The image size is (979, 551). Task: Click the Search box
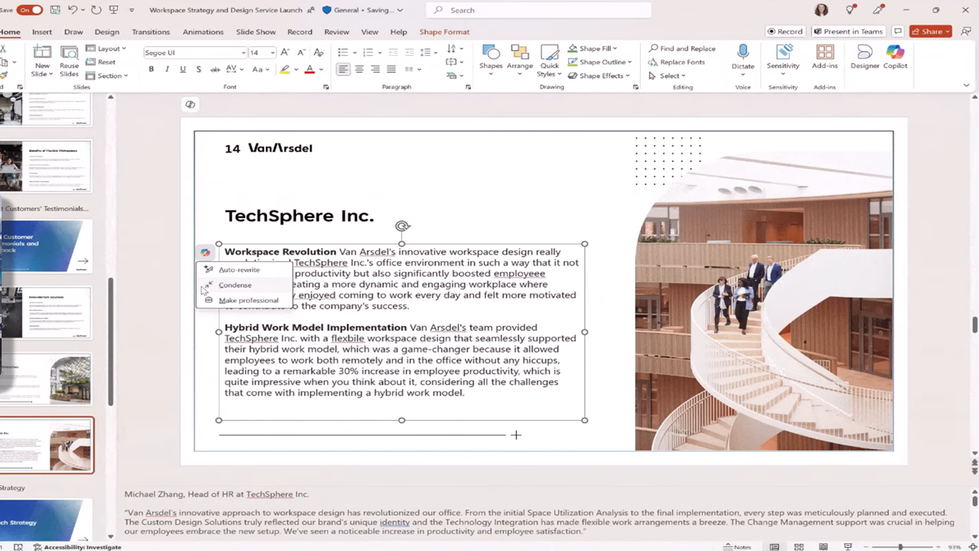[x=538, y=10]
